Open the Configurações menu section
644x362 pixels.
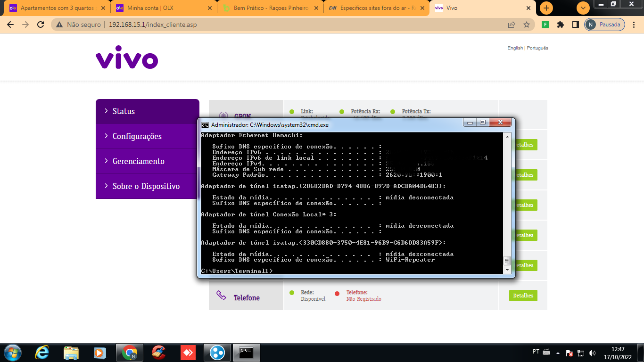click(x=148, y=136)
